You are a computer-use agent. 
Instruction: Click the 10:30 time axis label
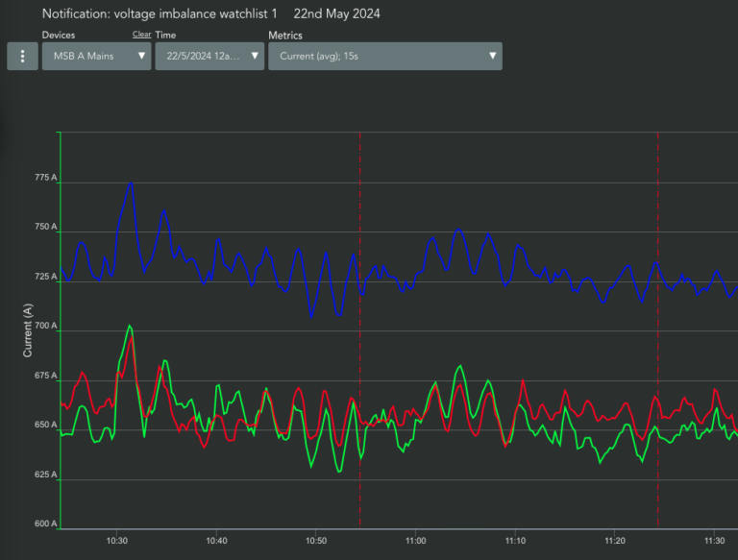[x=116, y=541]
